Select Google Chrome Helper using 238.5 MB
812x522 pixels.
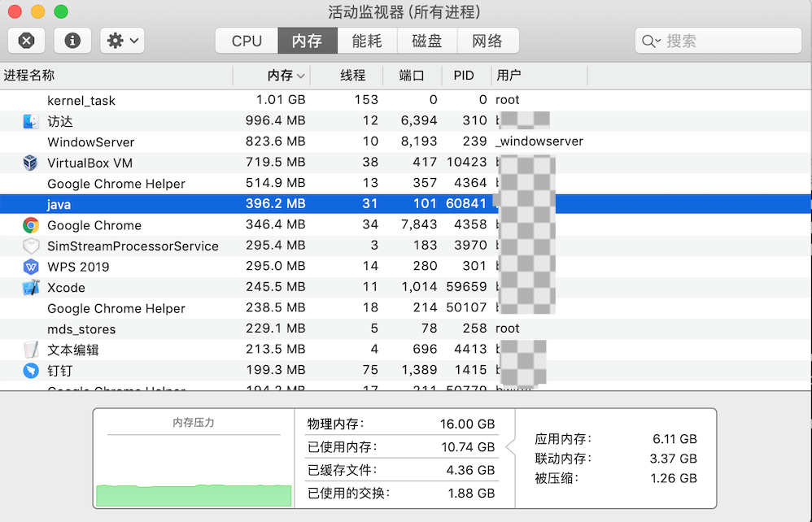116,308
